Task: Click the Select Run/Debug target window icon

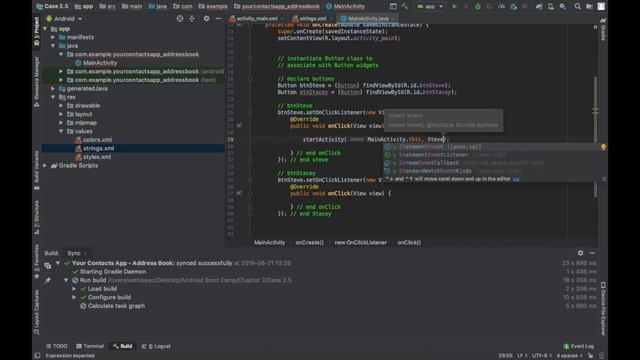Action: (393, 6)
